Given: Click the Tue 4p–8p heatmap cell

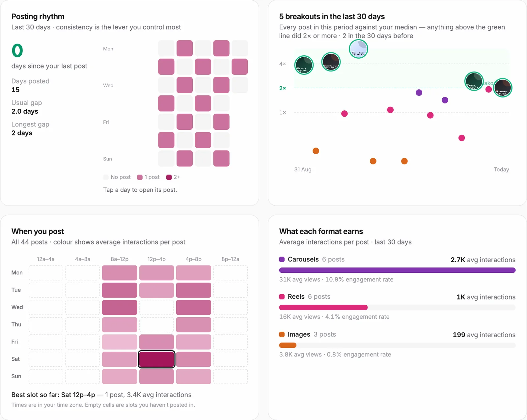Looking at the screenshot, I should pyautogui.click(x=194, y=290).
